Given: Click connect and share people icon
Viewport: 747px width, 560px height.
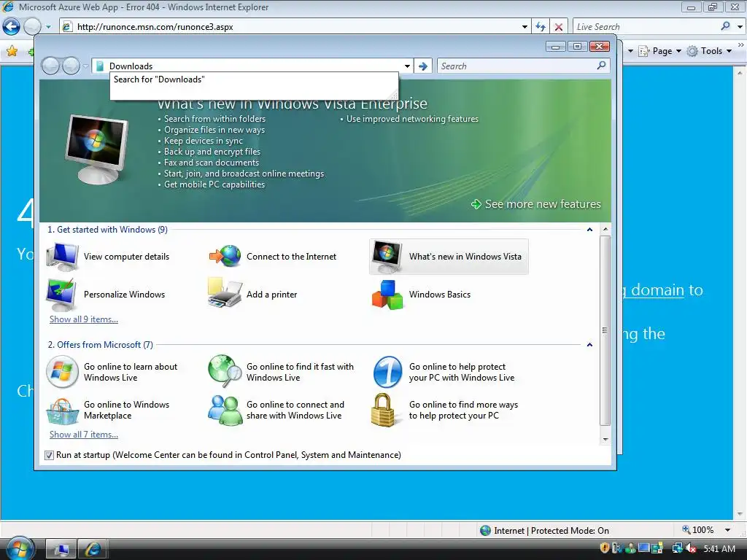Looking at the screenshot, I should point(225,410).
